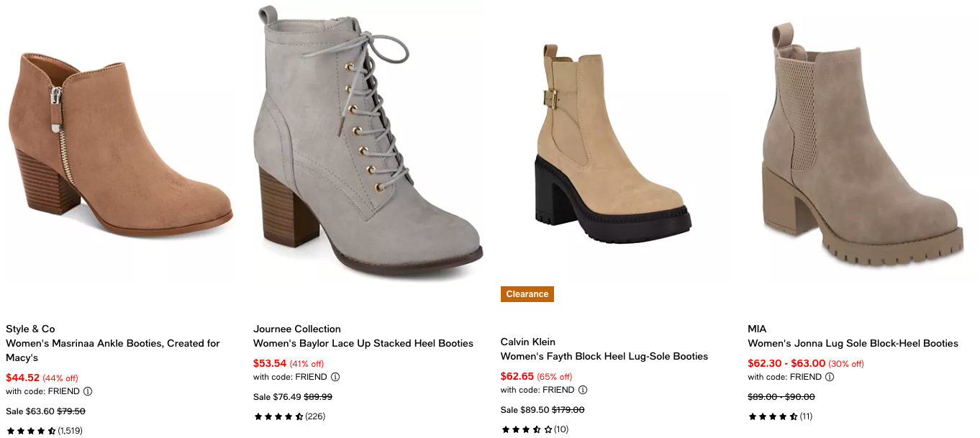This screenshot has width=980, height=438.
Task: Click star rating with 226 reviews
Action: tap(278, 416)
